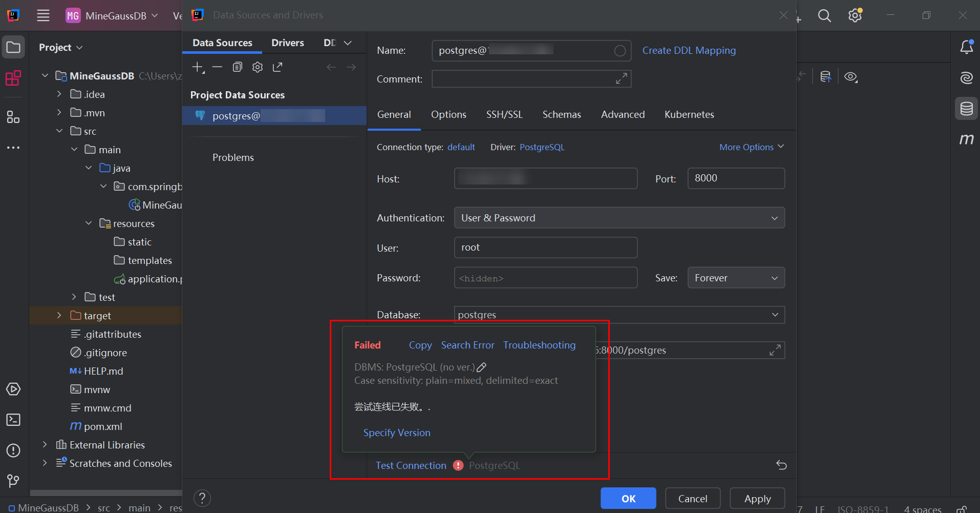Click the Password input field

(x=545, y=278)
